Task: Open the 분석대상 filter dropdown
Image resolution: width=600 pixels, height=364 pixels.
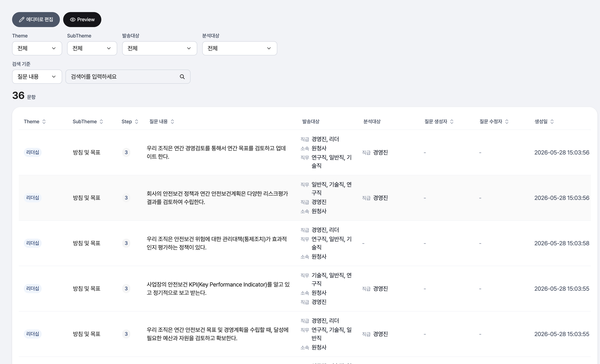Action: click(x=240, y=48)
